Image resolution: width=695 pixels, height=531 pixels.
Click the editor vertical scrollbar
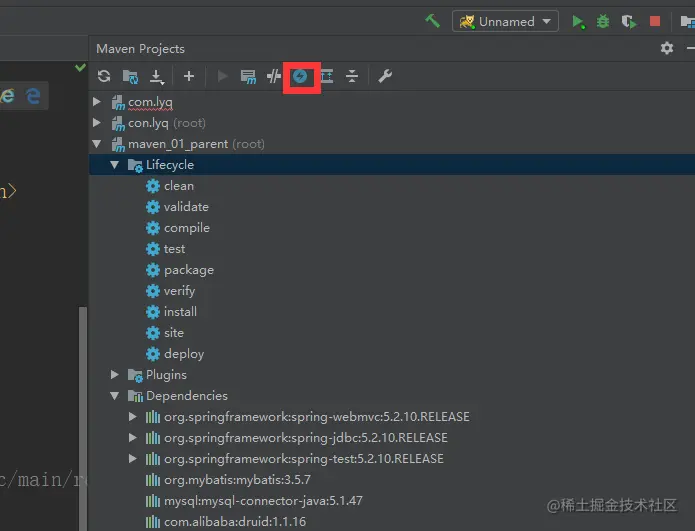83,417
